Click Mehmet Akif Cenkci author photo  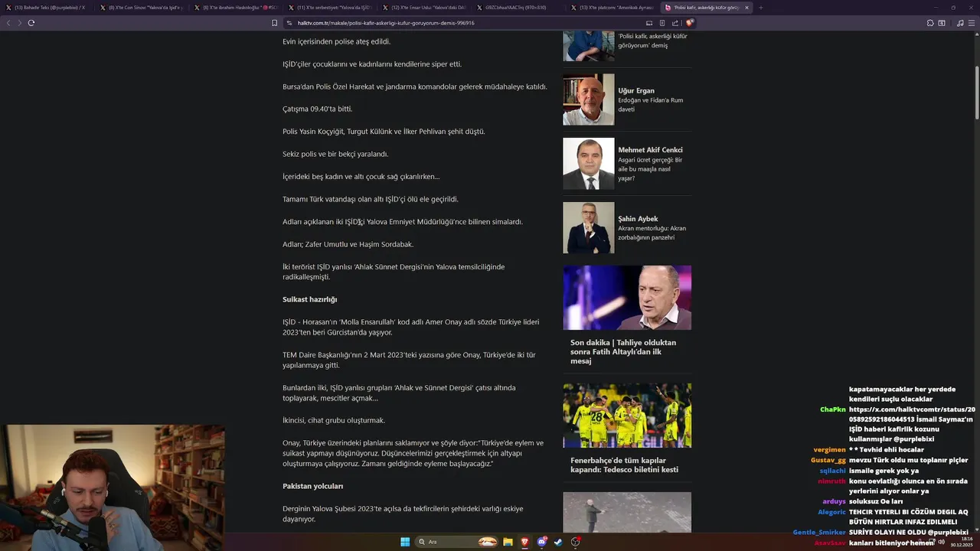(588, 164)
